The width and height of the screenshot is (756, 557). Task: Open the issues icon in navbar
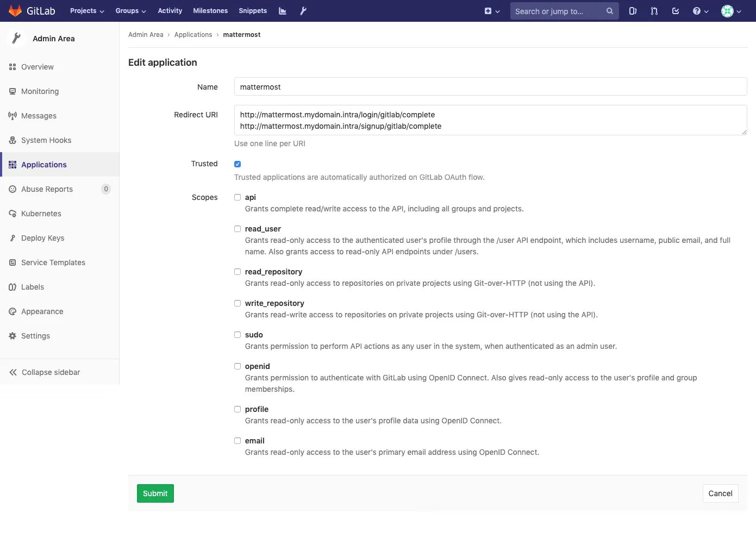[633, 11]
